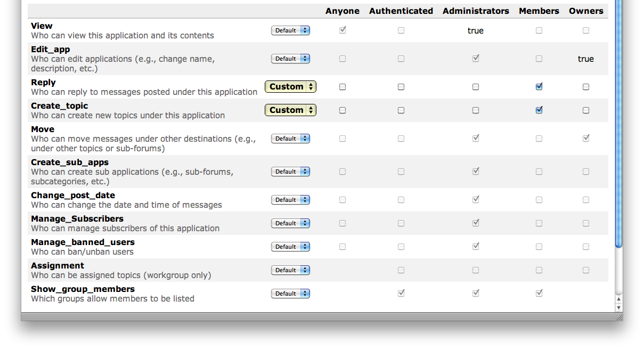Uncheck Members checkbox for Create_topic permission
This screenshot has height=350, width=644.
539,110
